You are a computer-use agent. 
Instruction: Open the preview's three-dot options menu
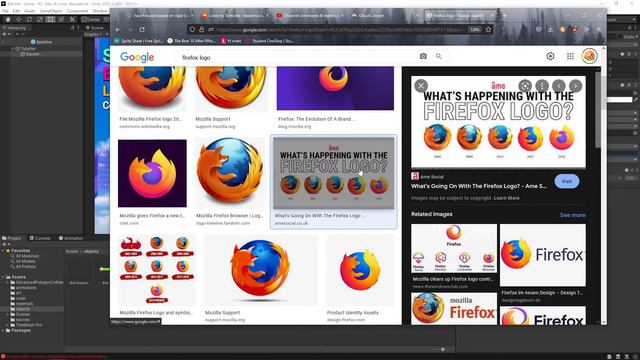click(x=542, y=86)
